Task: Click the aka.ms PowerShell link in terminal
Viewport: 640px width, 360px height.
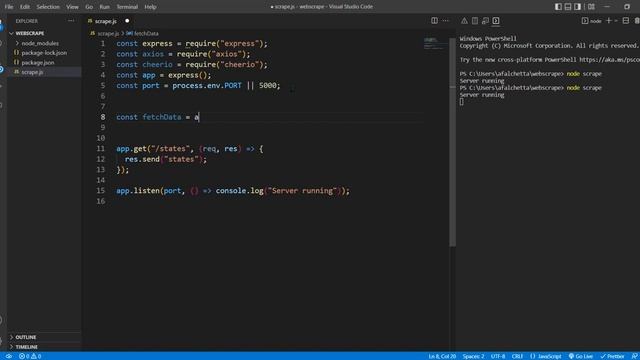Action: pos(609,60)
